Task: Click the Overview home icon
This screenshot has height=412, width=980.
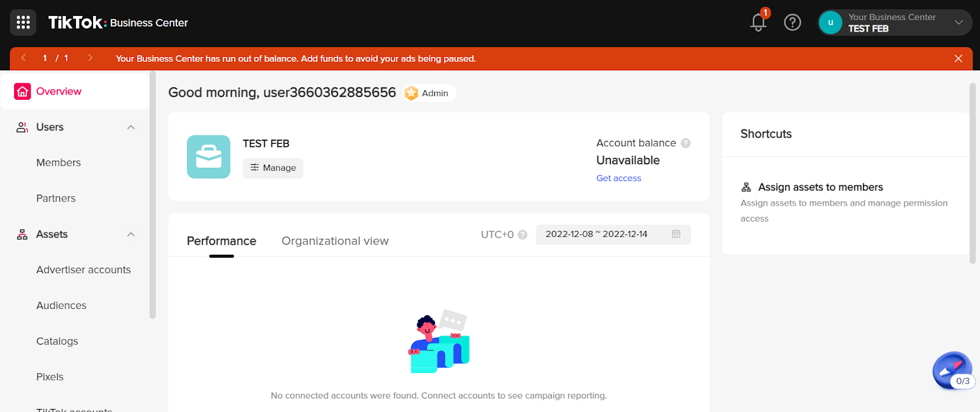Action: [23, 91]
